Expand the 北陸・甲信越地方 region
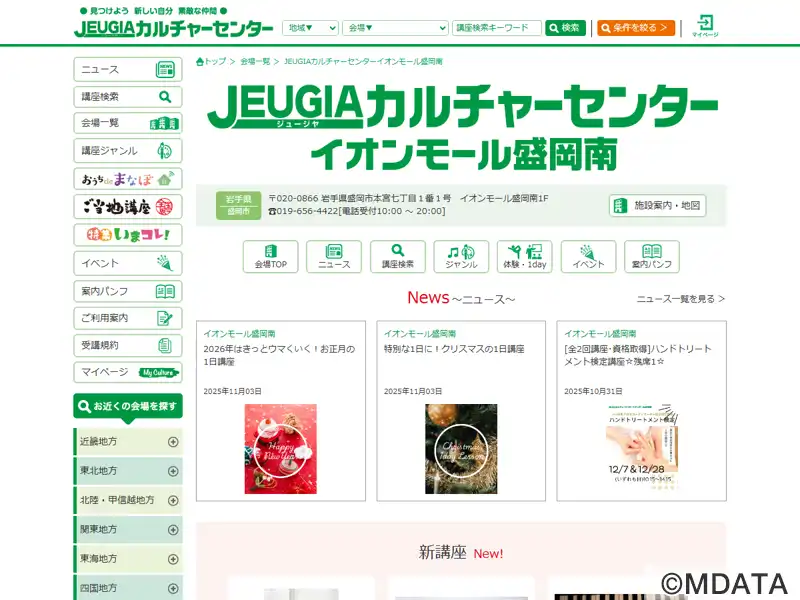Screen dimensions: 800x600 pyautogui.click(x=128, y=501)
